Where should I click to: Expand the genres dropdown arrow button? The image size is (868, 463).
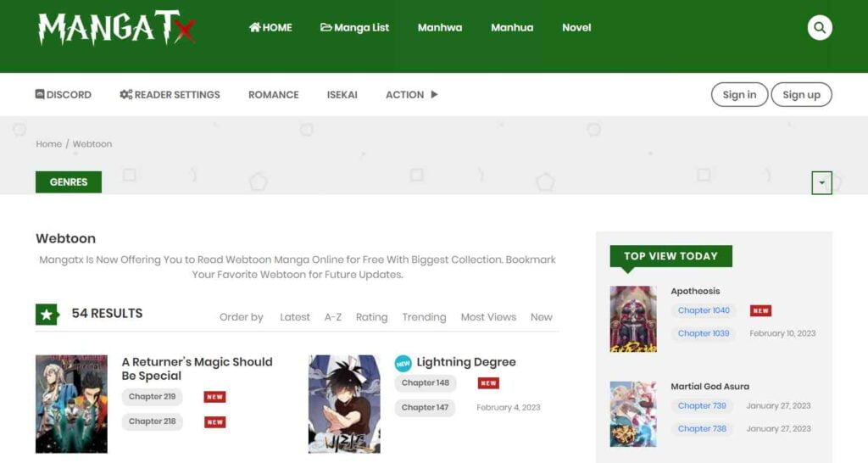click(x=821, y=183)
